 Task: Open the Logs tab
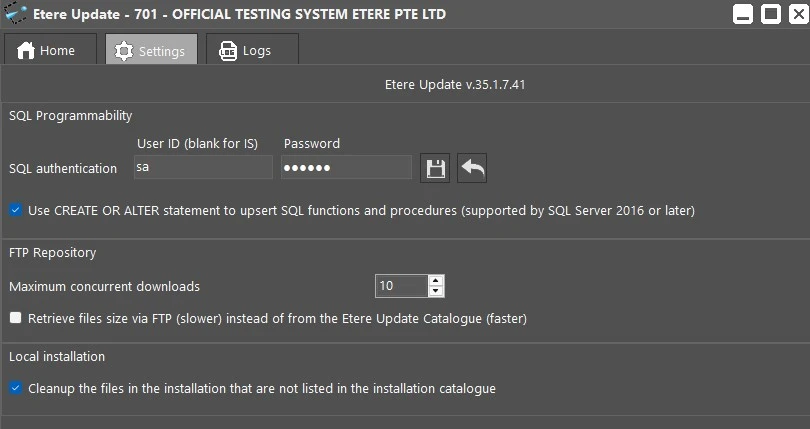(252, 50)
